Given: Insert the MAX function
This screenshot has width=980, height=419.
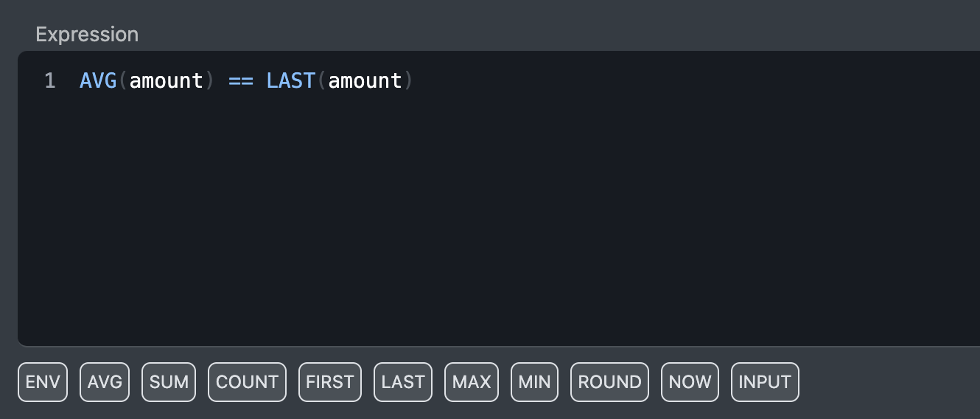Looking at the screenshot, I should click(472, 382).
